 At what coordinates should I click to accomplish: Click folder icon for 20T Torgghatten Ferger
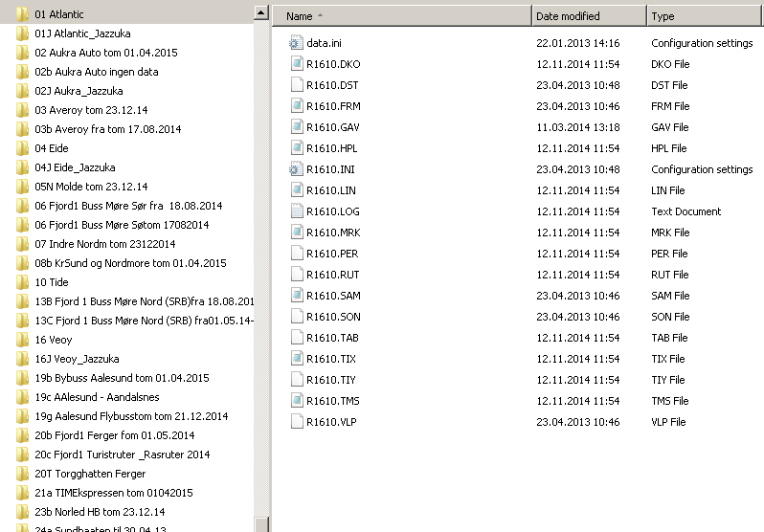(x=22, y=474)
